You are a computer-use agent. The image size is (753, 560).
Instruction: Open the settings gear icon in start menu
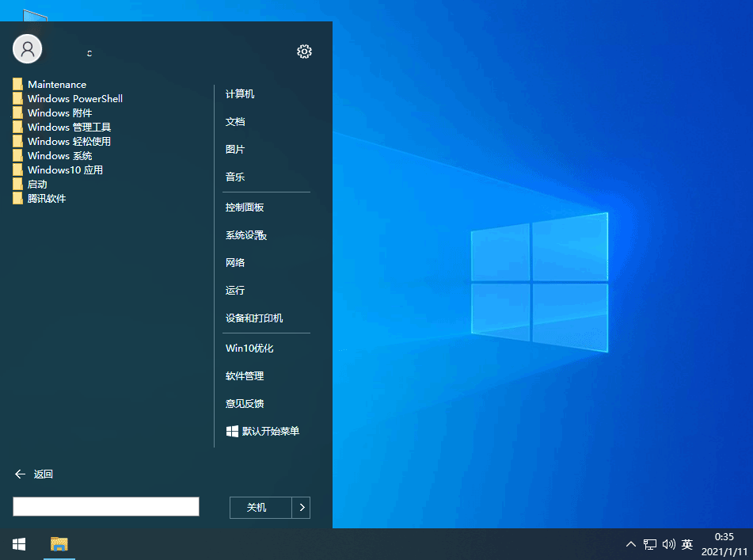click(304, 51)
